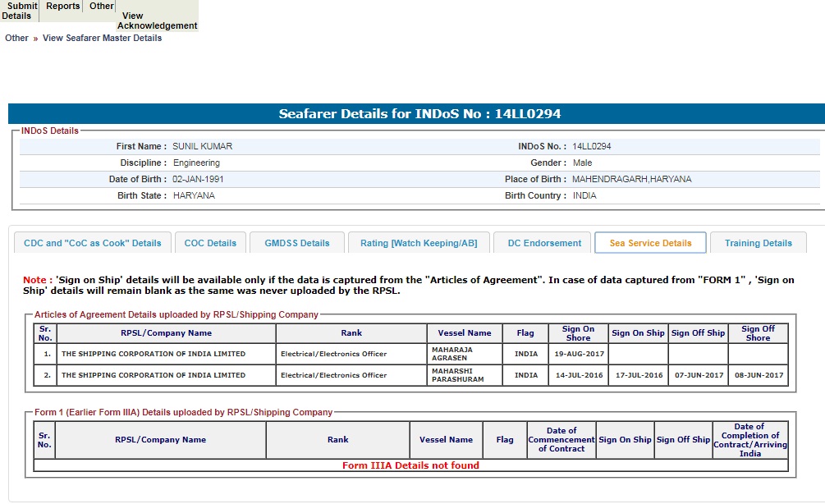825x504 pixels.
Task: Click View Seafarer Master Details breadcrumb
Action: click(102, 38)
